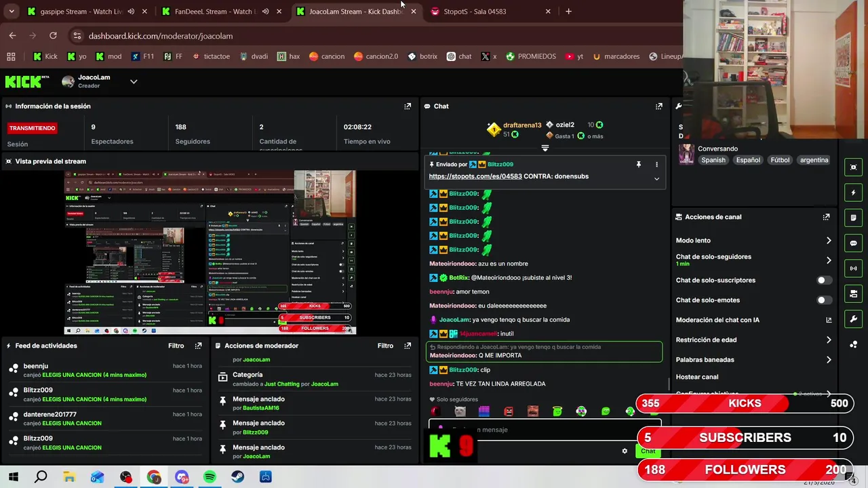Click the chat bubble sidebar icon
The image size is (868, 488).
tap(853, 243)
